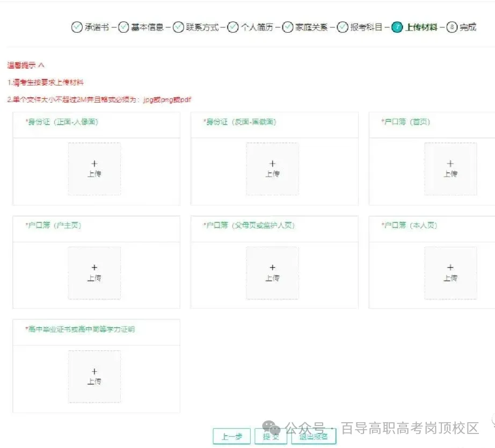495x448 pixels.
Task: Click the *身份证（正面-人像面）card title
Action: (62, 121)
